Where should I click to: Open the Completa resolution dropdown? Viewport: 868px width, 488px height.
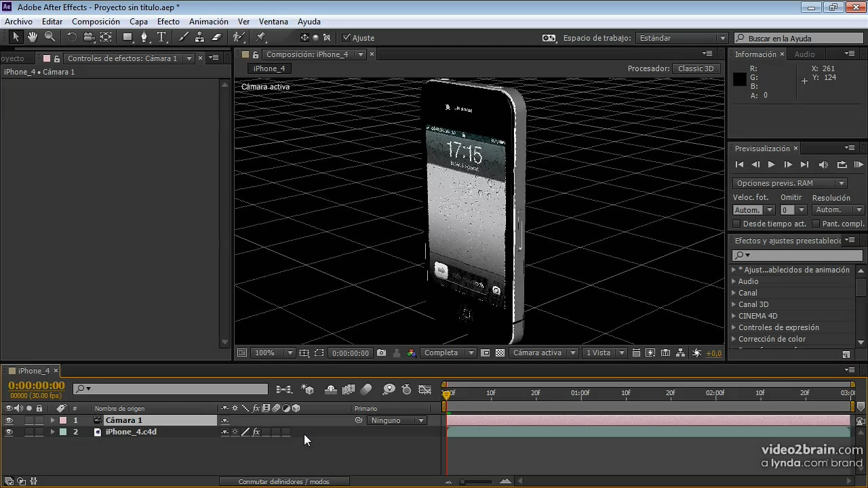coord(448,353)
